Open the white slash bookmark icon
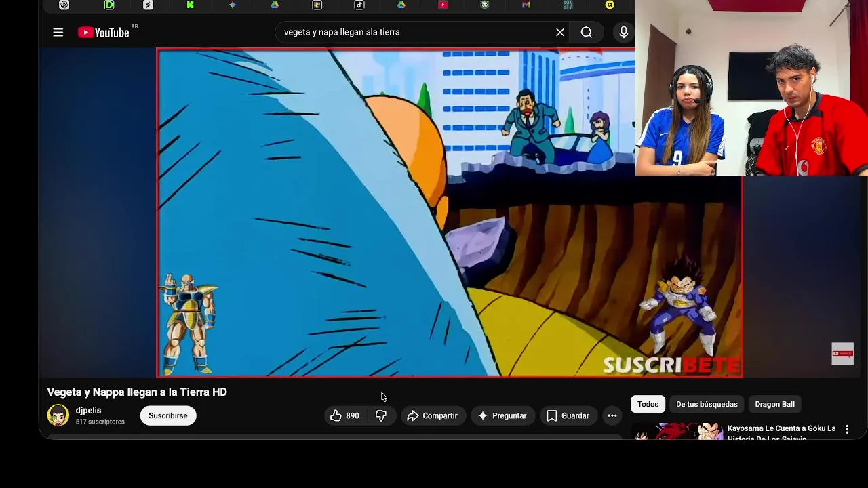Image resolution: width=868 pixels, height=488 pixels. pos(149,5)
